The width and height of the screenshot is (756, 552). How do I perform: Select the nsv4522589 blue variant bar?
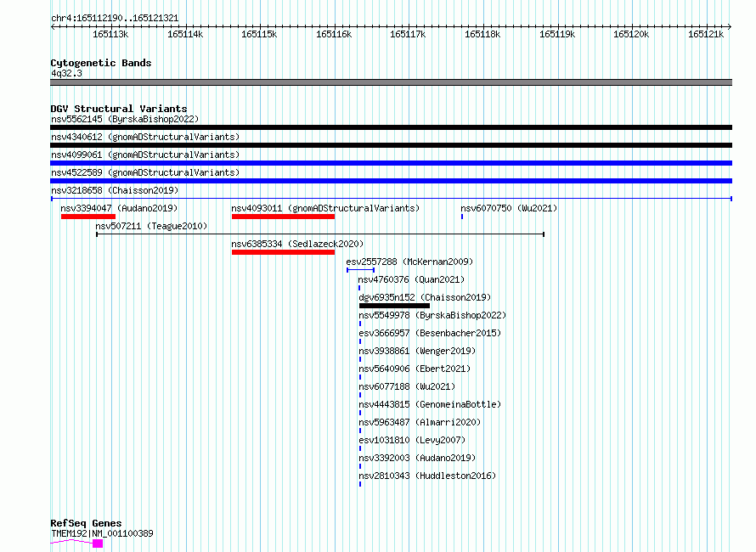point(391,181)
